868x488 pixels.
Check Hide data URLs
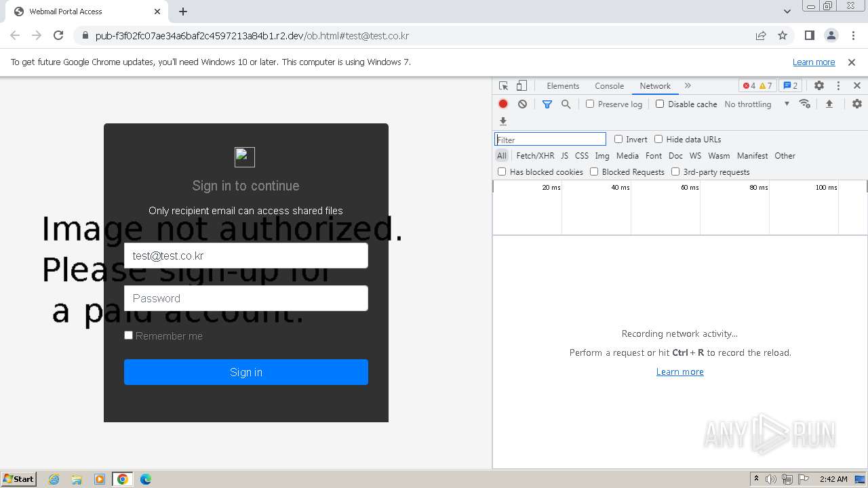coord(658,139)
